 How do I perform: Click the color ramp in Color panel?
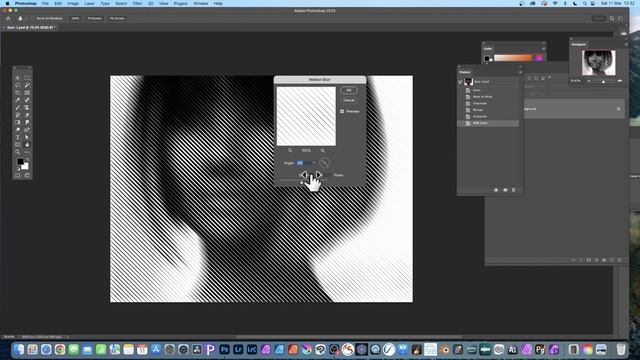coord(513,58)
